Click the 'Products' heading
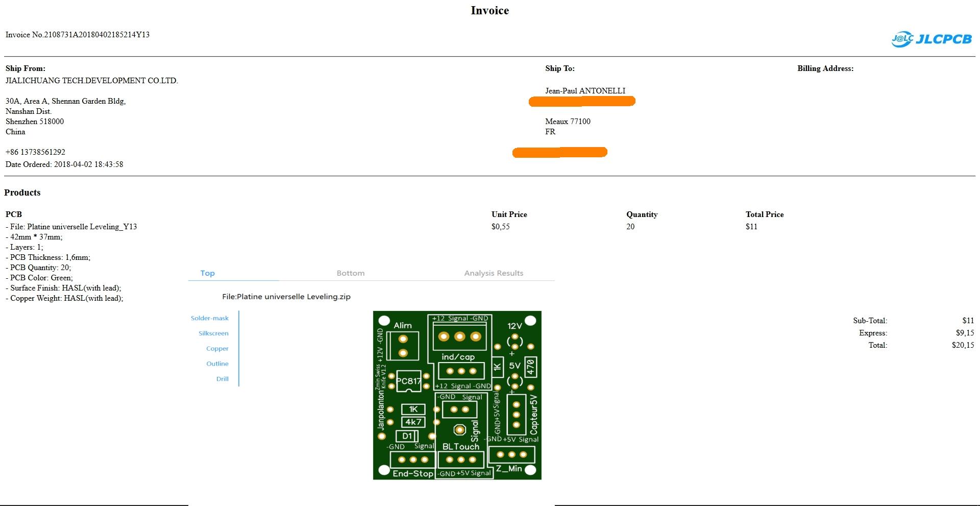980x506 pixels. (22, 192)
